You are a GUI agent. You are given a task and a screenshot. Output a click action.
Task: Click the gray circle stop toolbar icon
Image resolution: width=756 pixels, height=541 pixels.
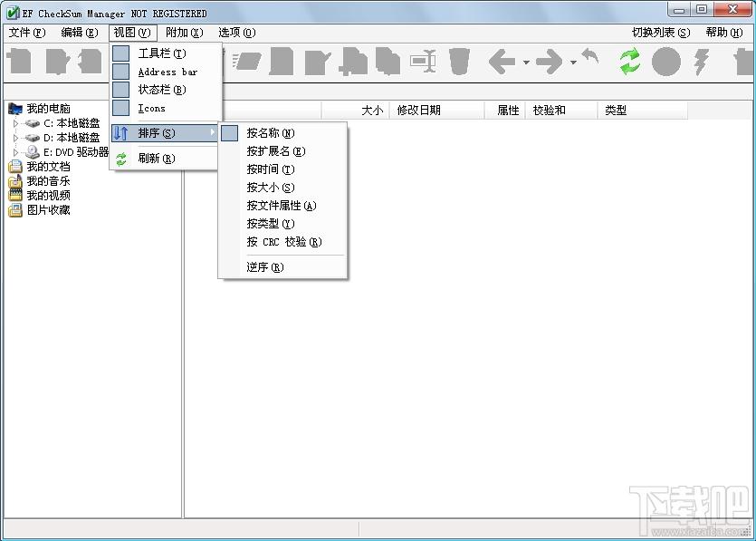tap(665, 62)
